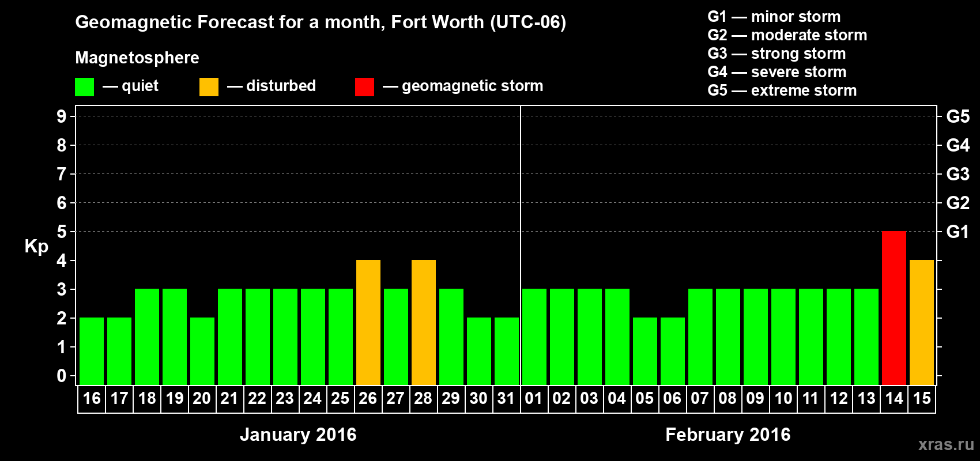Viewport: 980px width, 461px height.
Task: Click 'G4 — severe storm' legend line
Action: [x=777, y=72]
